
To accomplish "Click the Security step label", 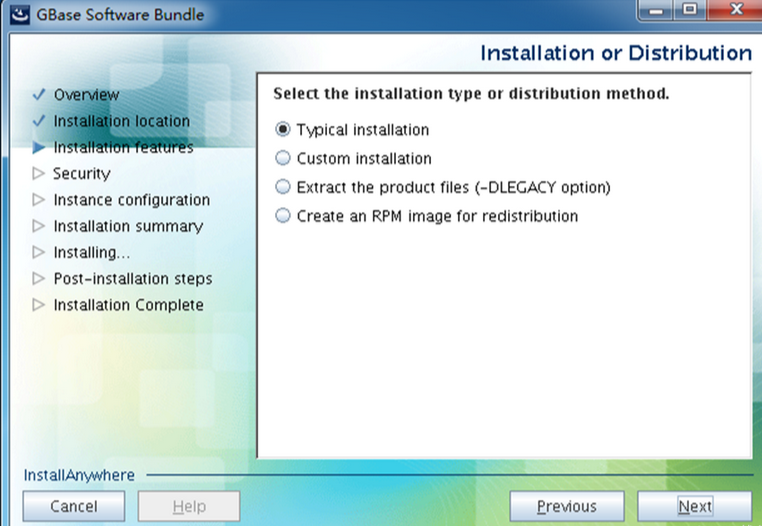I will [82, 174].
